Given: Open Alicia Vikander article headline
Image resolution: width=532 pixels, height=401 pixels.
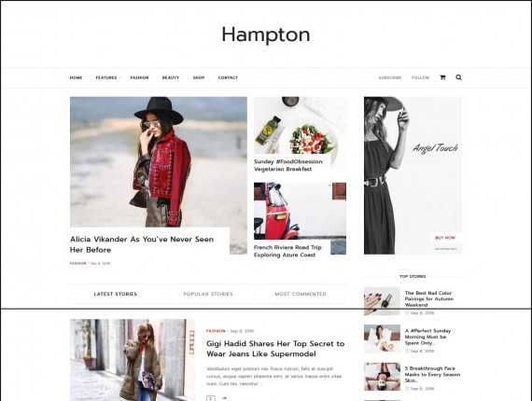Looking at the screenshot, I should (x=142, y=244).
